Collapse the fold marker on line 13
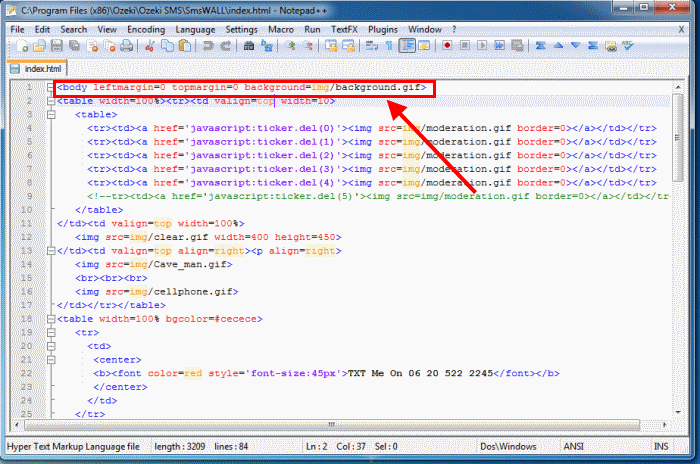The width and height of the screenshot is (700, 464). (x=51, y=251)
